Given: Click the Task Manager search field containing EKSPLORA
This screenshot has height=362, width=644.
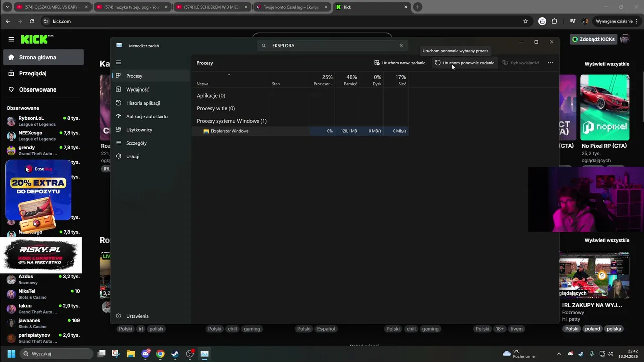Looking at the screenshot, I should pyautogui.click(x=332, y=45).
